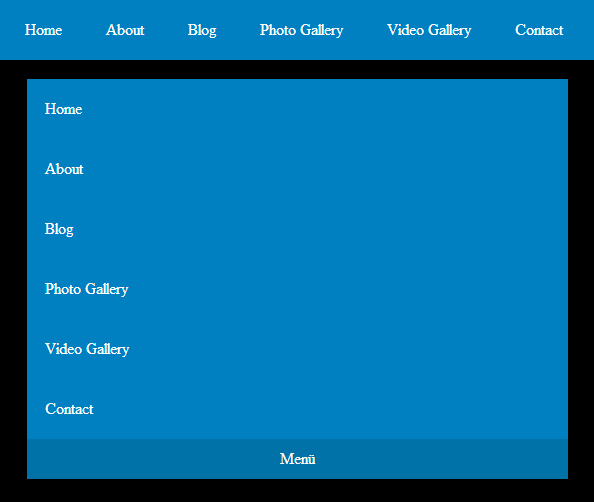594x502 pixels.
Task: Pick Photo Gallery in the vertical menu
Action: coord(297,289)
